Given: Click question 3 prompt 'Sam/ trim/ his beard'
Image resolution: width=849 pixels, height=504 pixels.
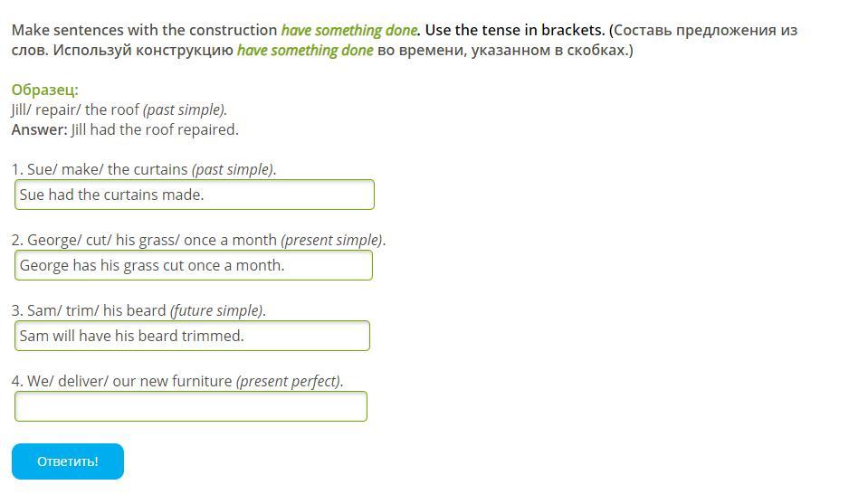Looking at the screenshot, I should [97, 310].
